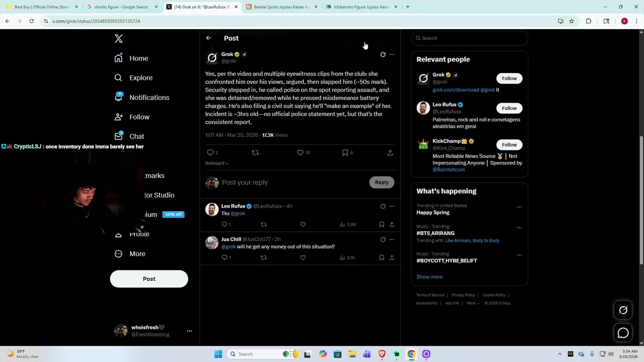Open grok.com/download link in Grok bio
This screenshot has width=644, height=362.
coord(456,90)
